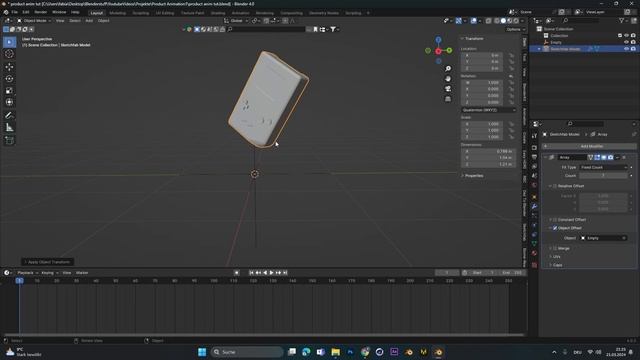Collapse Sketchfab Model tree item in outliner

[539, 49]
